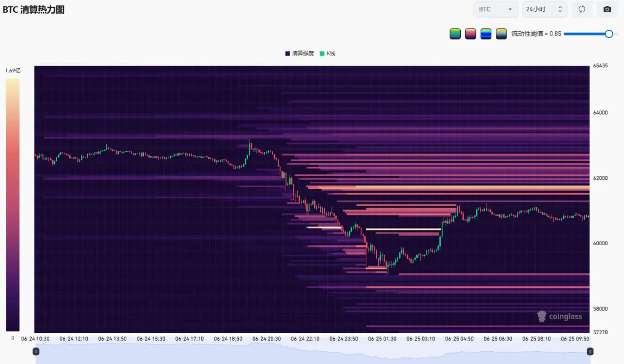
Task: Select the pink-purple heatmap color scheme
Action: tap(470, 34)
